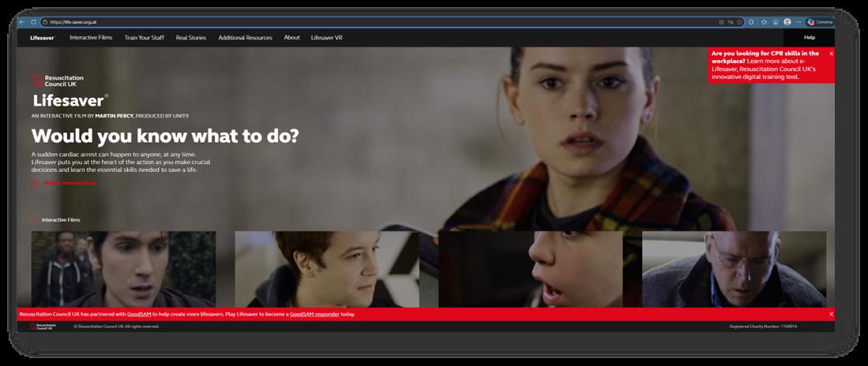The image size is (868, 366).
Task: Select the footer copyright text
Action: (116, 327)
